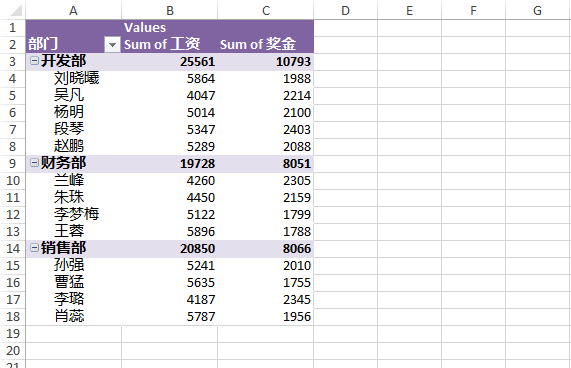Select the cell with 曹猛
This screenshot has width=571, height=368.
tap(74, 282)
